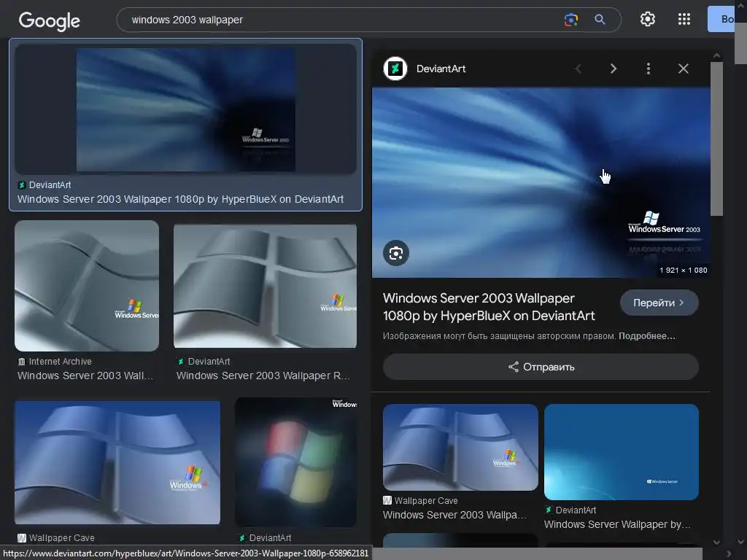
Task: Click the magnifier search icon
Action: [x=600, y=20]
